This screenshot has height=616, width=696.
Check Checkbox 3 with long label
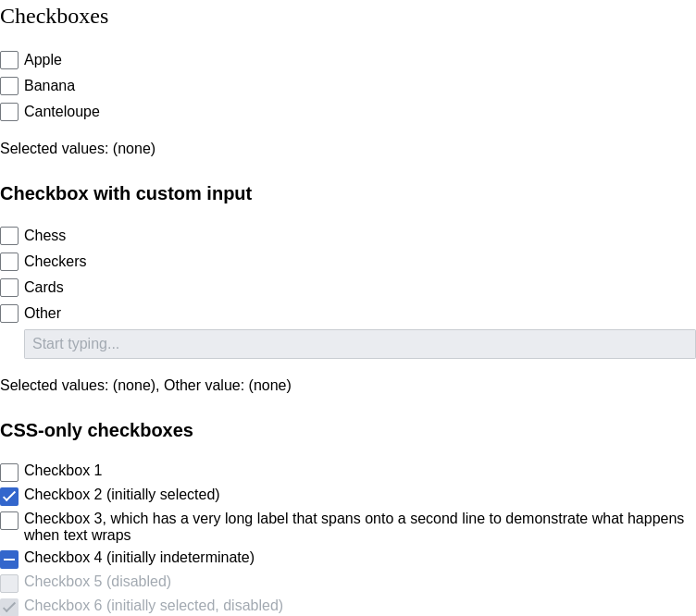(x=9, y=520)
